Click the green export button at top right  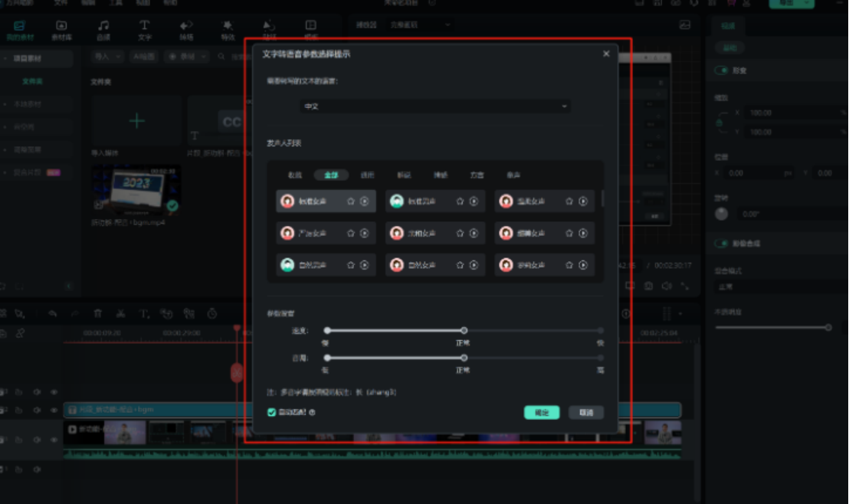click(792, 3)
